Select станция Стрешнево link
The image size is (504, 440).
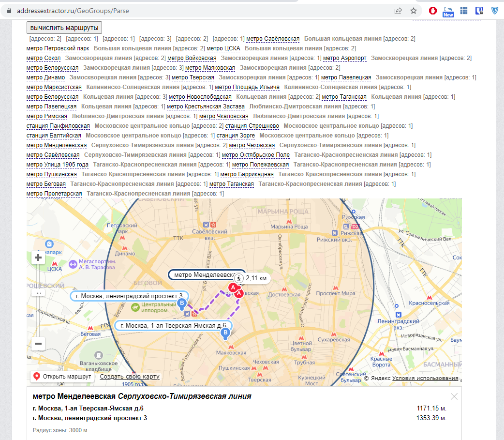(252, 126)
